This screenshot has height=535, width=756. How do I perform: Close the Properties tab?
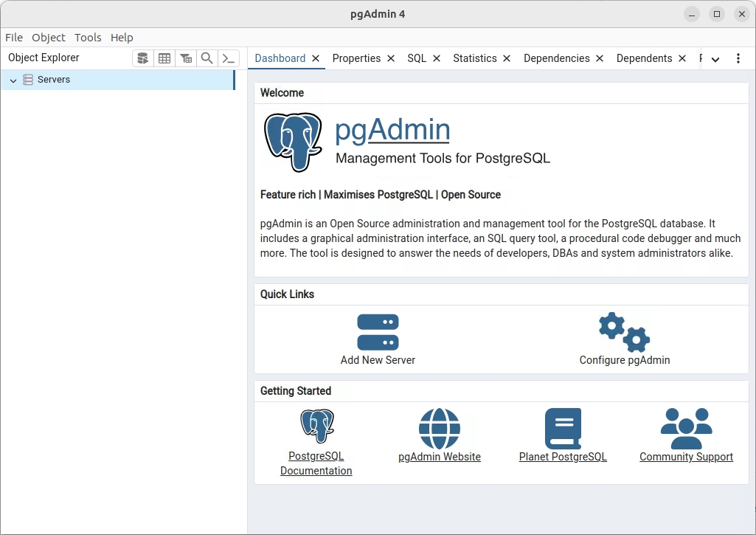391,58
